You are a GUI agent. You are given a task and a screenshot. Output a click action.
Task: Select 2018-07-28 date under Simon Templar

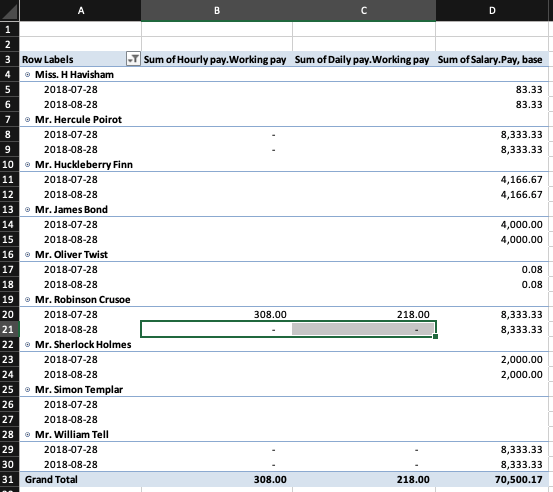pos(71,404)
